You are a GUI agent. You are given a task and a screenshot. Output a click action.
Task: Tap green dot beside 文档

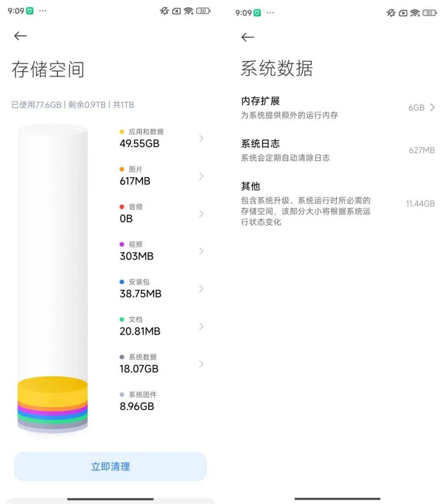[x=122, y=320]
